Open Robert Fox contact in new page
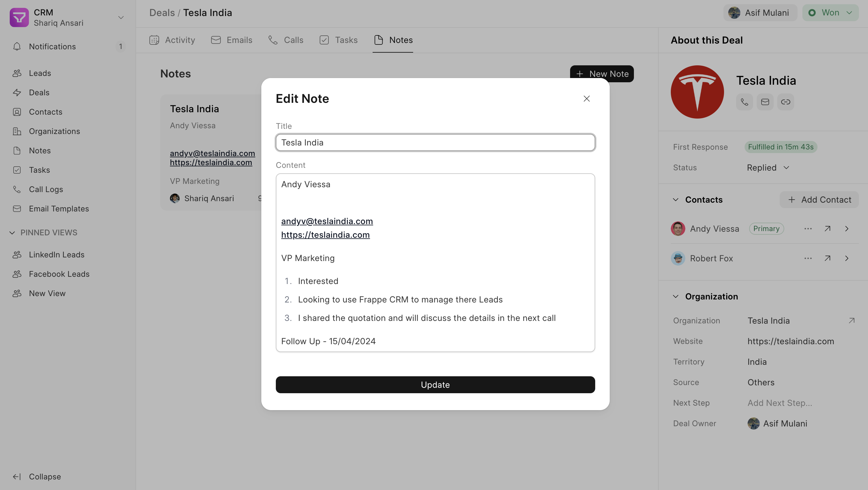This screenshot has height=490, width=868. point(827,259)
